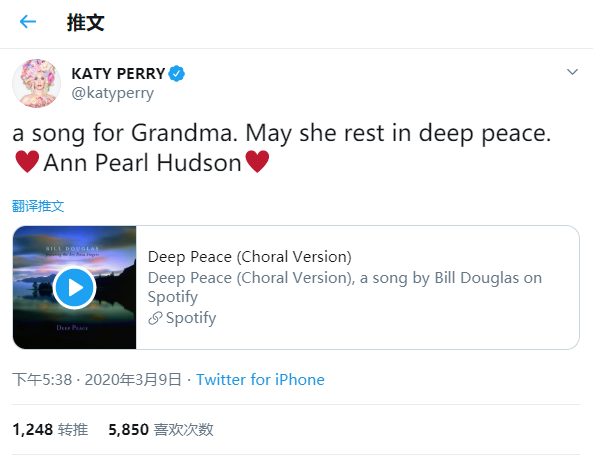Click 翻译推文 to translate tweet
593x461 pixels.
pos(38,206)
